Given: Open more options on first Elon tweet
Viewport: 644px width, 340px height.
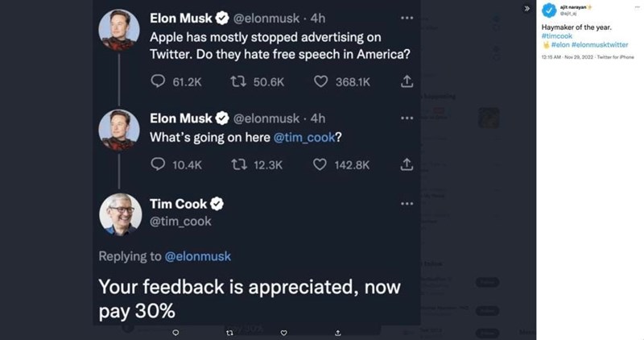Looking at the screenshot, I should click(407, 18).
